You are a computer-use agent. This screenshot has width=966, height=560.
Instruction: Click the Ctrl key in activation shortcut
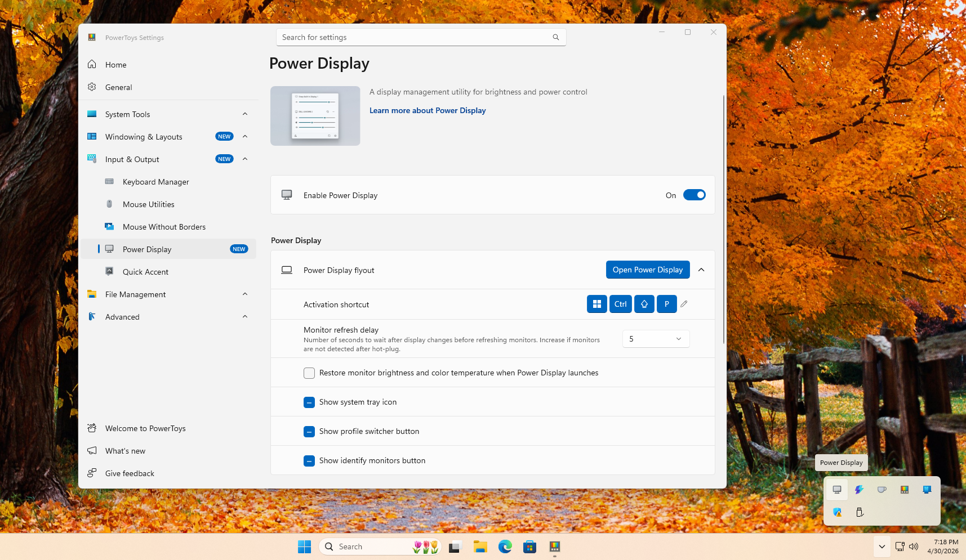(621, 304)
